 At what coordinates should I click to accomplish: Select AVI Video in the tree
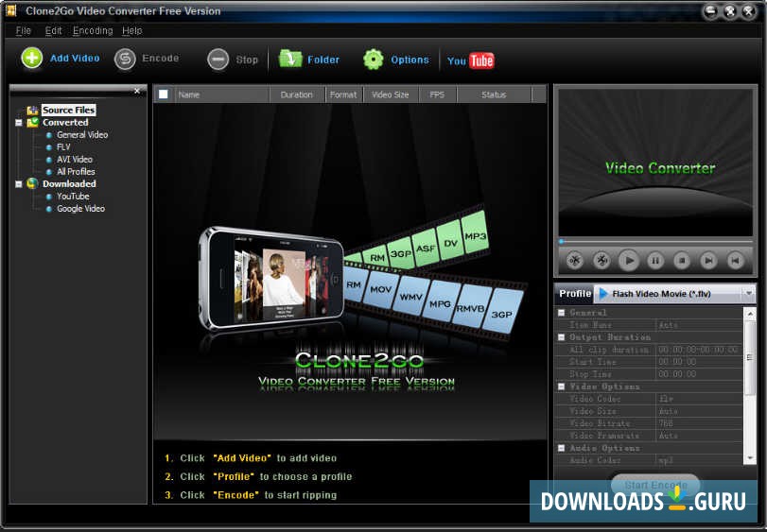click(75, 160)
